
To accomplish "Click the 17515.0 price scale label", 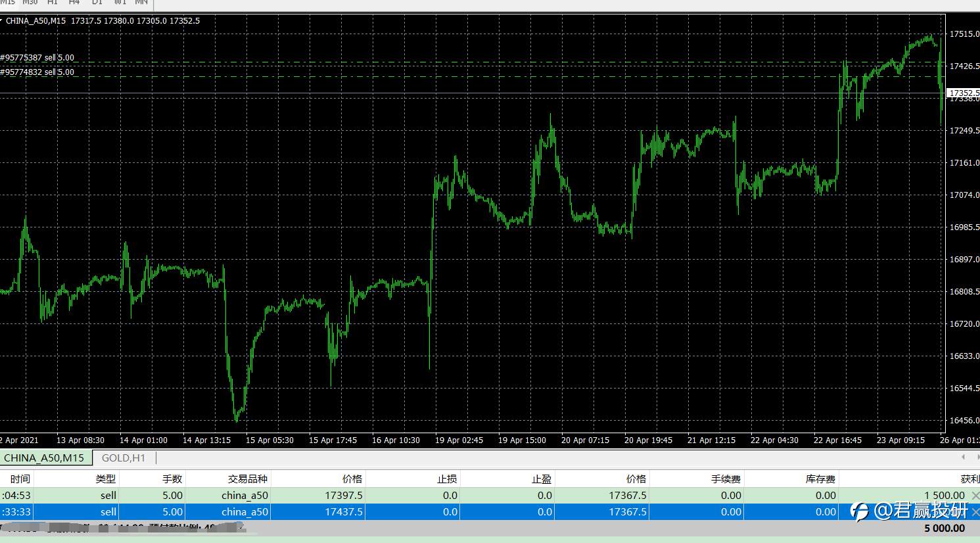I will pyautogui.click(x=964, y=34).
